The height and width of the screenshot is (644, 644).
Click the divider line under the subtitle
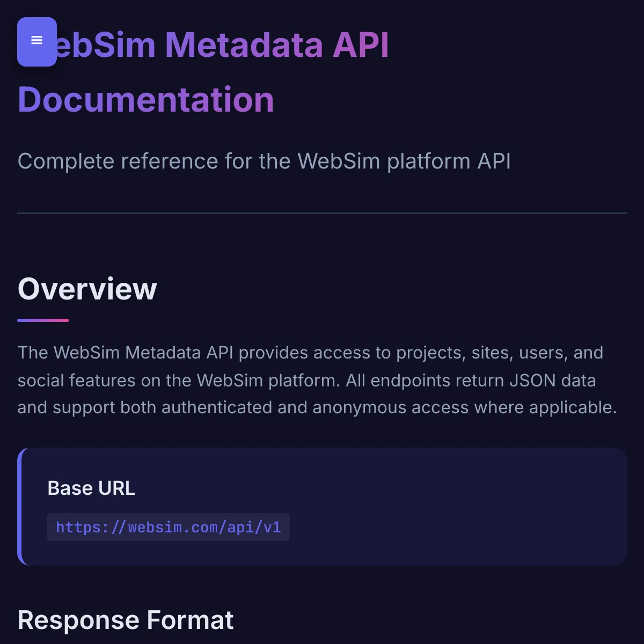point(322,213)
